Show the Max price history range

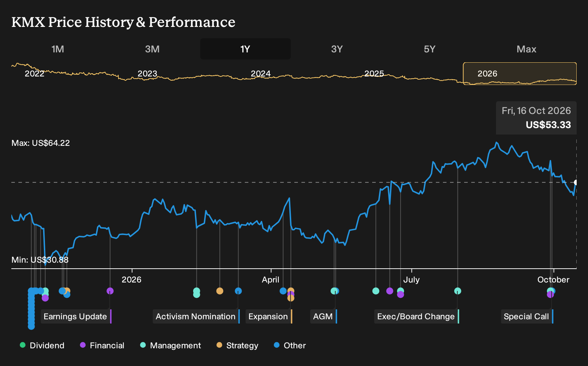pos(526,49)
